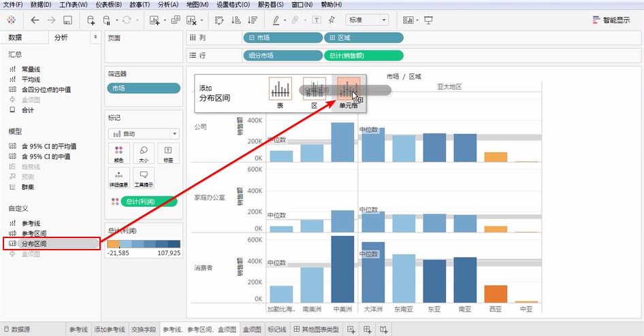
Task: Switch to the 数据 pane tab
Action: (15, 38)
